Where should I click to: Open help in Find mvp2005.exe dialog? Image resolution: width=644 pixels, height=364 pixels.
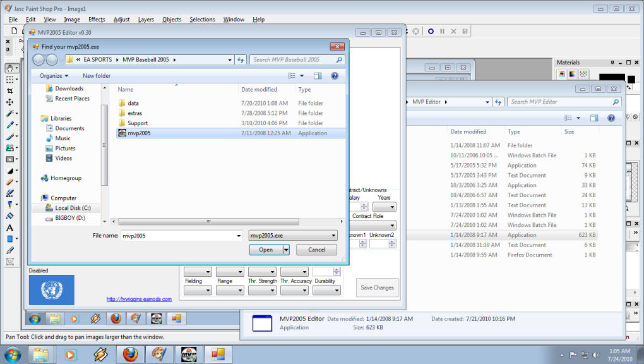[335, 76]
